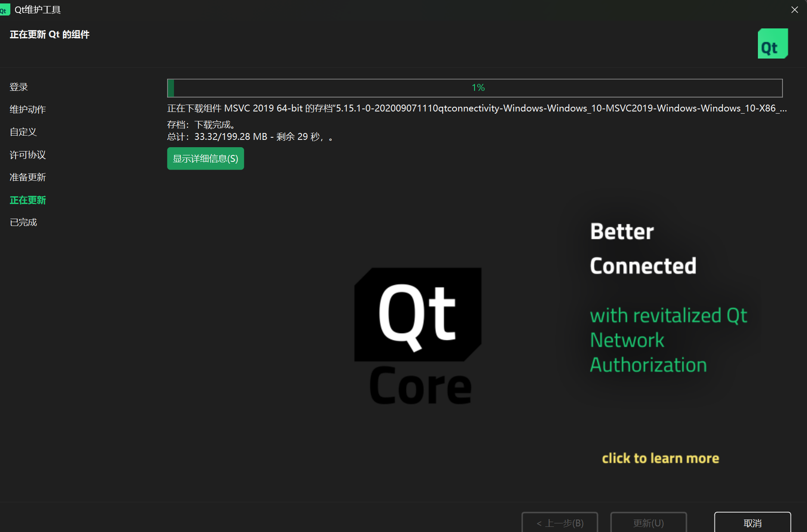Click the 取消 button
This screenshot has height=532, width=807.
pos(752,523)
